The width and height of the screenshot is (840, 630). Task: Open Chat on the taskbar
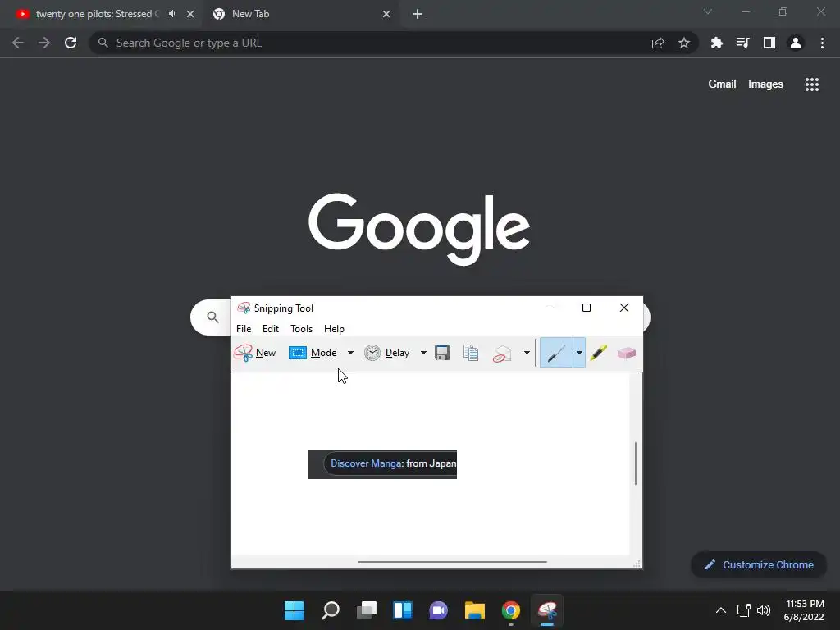click(438, 610)
